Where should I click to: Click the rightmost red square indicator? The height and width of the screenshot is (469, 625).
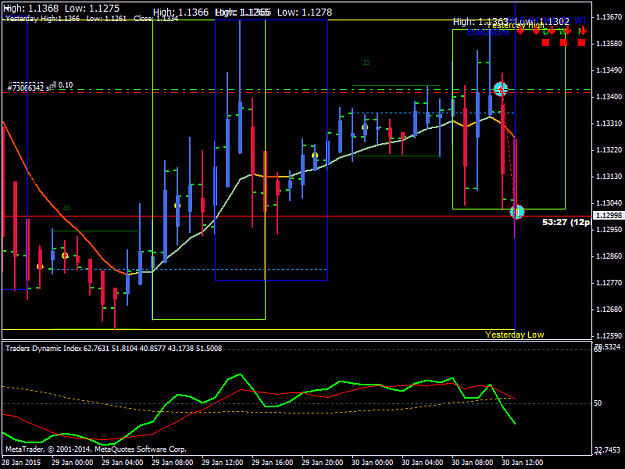(582, 42)
